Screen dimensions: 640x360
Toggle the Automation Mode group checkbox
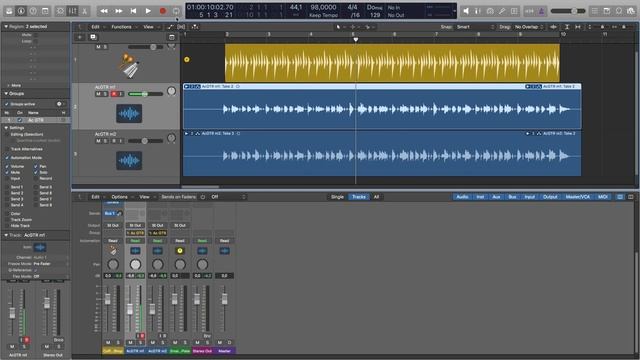click(7, 158)
